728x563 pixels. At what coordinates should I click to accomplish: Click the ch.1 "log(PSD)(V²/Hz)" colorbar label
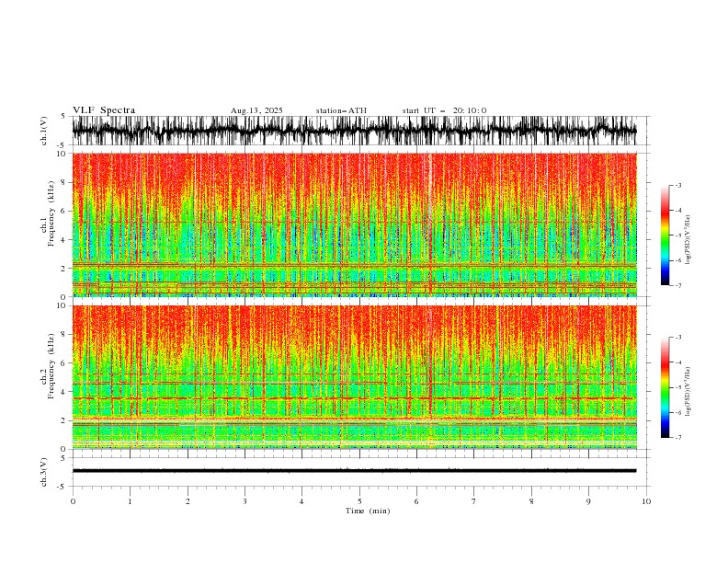click(x=688, y=240)
